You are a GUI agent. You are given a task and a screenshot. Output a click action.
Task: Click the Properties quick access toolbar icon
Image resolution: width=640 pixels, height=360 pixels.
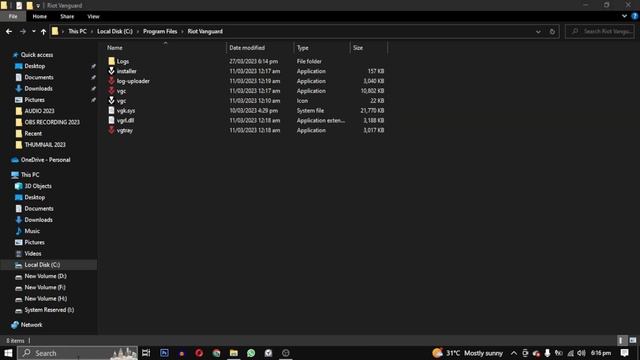(x=19, y=5)
